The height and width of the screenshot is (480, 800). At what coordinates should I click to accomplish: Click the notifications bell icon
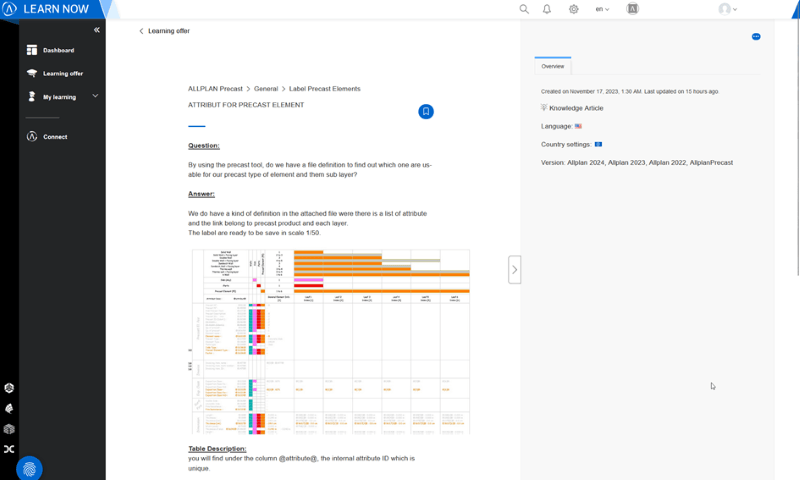pyautogui.click(x=547, y=9)
